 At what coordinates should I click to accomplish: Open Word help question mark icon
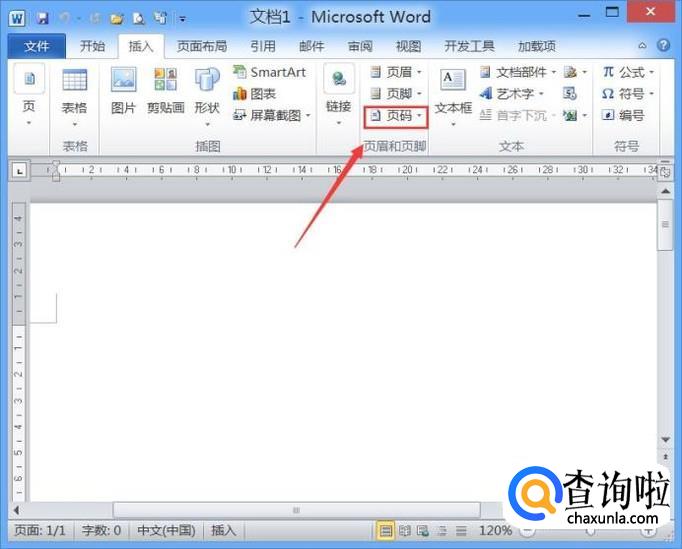point(663,45)
